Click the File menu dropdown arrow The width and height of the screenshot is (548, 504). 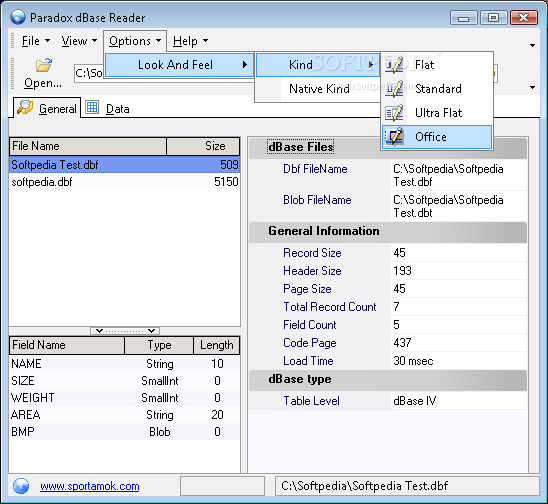pos(48,41)
